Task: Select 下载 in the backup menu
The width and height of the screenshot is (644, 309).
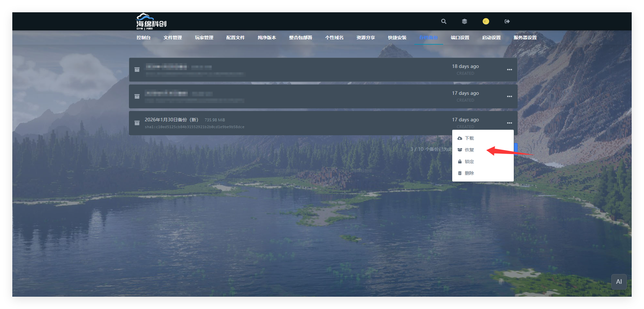Action: tap(469, 138)
